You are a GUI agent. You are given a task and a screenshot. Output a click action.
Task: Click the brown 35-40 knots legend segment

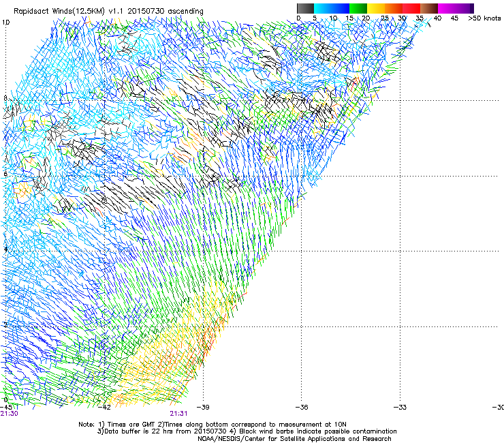429,8
